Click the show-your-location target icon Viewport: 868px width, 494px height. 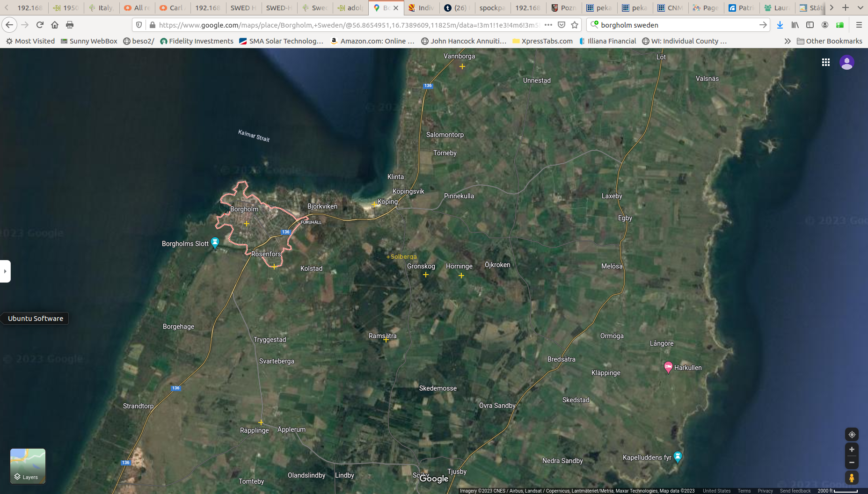(x=852, y=435)
